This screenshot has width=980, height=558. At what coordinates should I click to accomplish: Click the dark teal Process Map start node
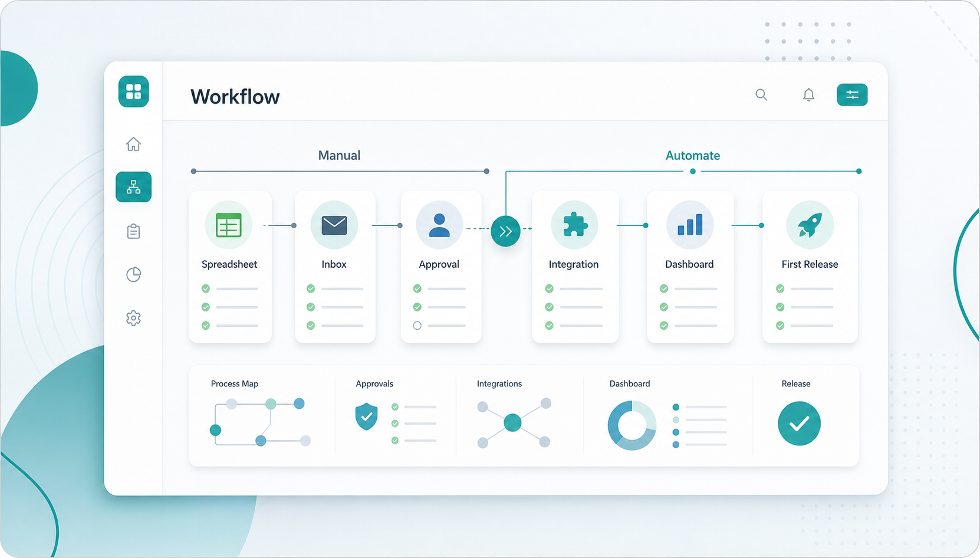tap(216, 431)
